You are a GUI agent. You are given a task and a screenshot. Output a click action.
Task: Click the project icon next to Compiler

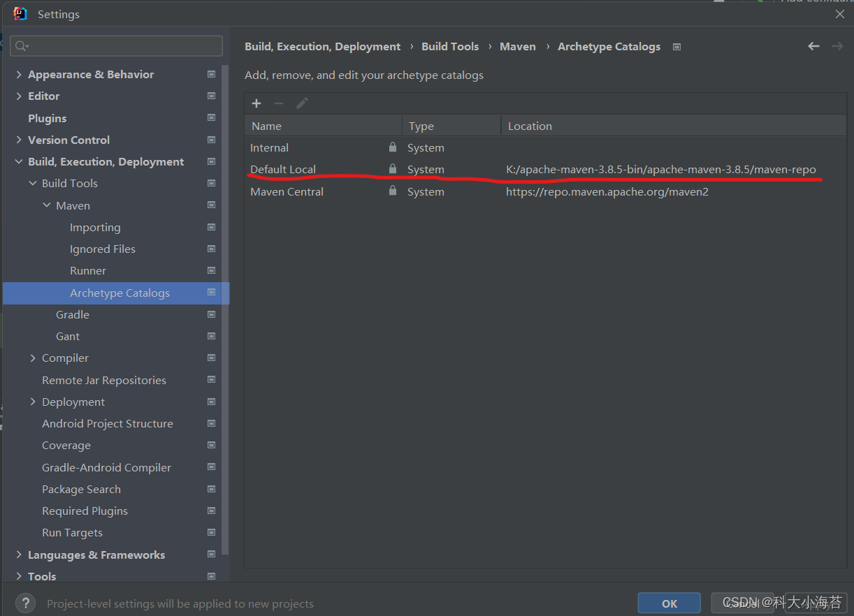pyautogui.click(x=211, y=358)
